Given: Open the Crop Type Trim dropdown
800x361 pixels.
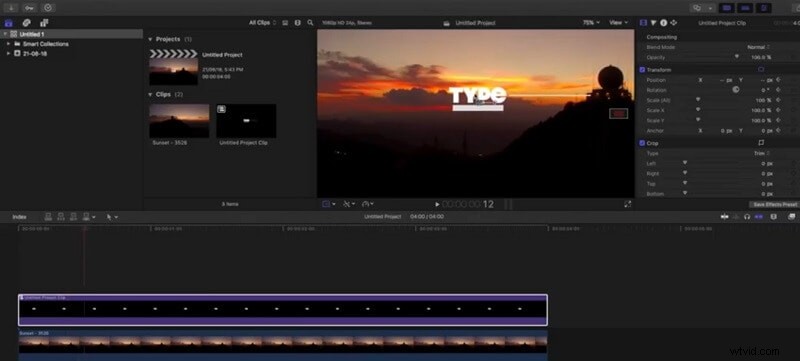Looking at the screenshot, I should pos(762,153).
